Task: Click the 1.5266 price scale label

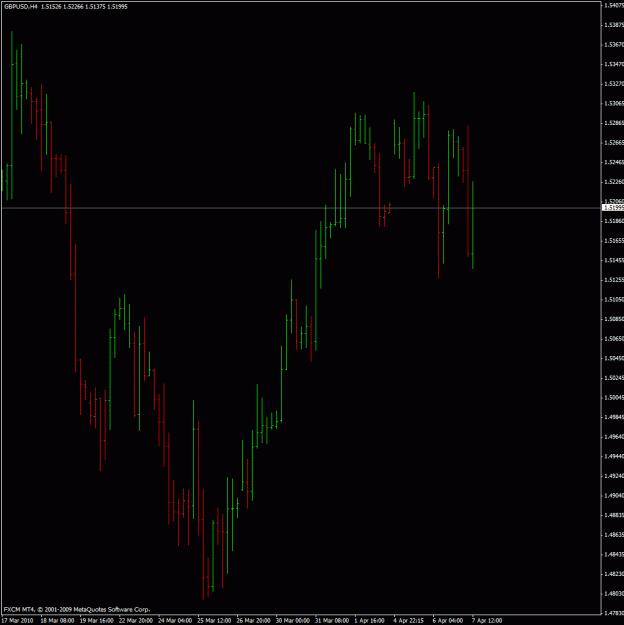Action: coord(614,143)
